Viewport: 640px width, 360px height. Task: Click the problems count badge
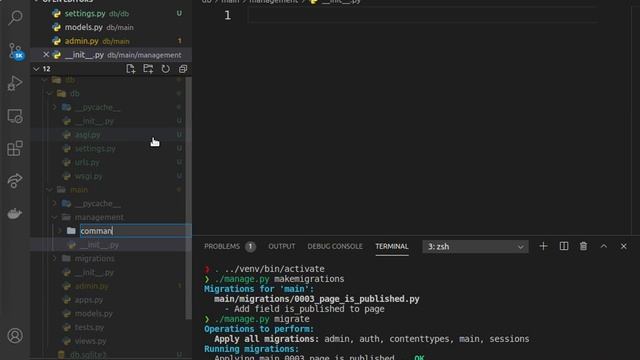pos(250,247)
